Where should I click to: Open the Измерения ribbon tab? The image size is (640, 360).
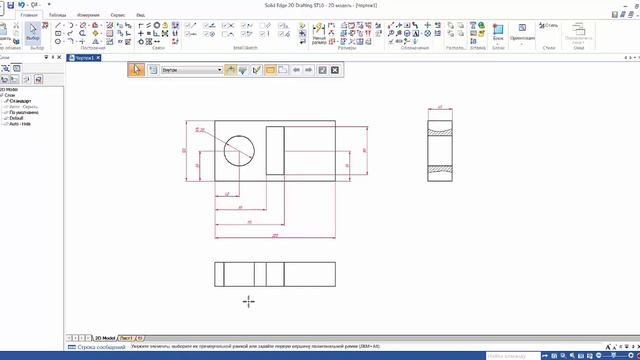point(88,15)
